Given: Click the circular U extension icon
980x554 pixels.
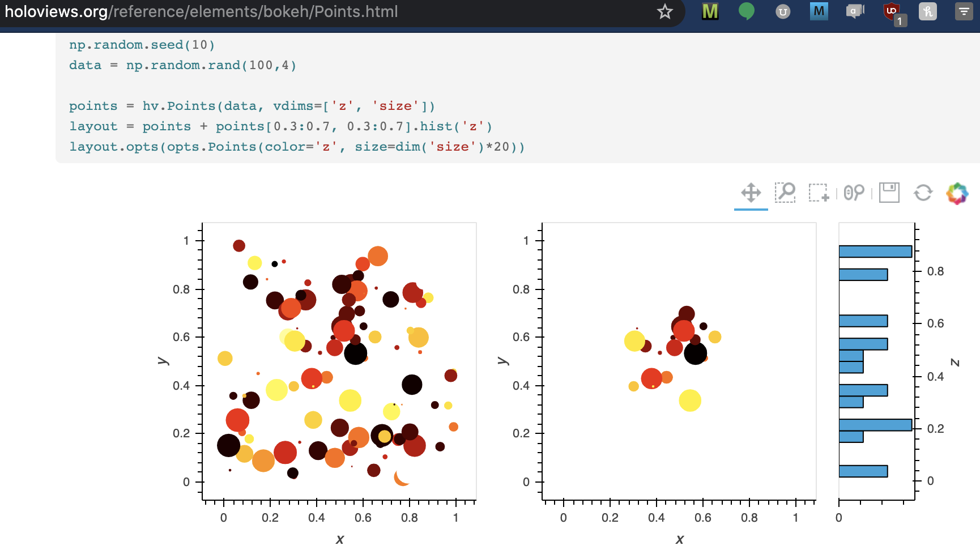Looking at the screenshot, I should click(782, 11).
